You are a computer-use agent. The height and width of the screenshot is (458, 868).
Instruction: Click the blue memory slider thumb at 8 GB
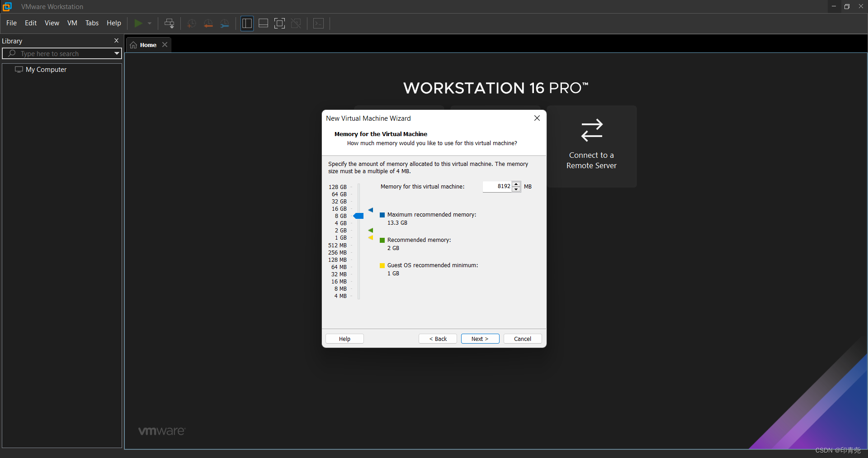click(x=359, y=216)
